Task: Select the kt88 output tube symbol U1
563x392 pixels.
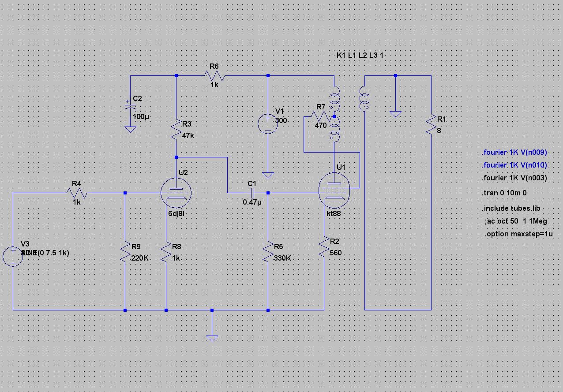Action: coord(334,190)
